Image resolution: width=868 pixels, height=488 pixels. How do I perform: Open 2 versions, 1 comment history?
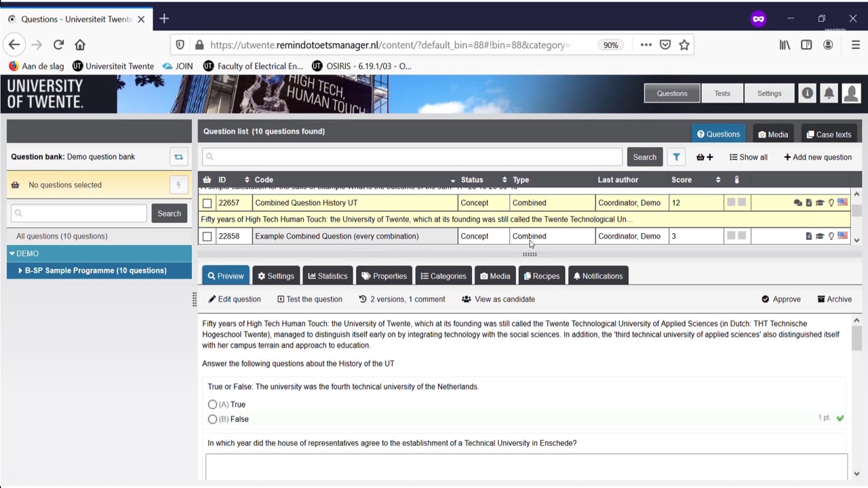pyautogui.click(x=402, y=299)
